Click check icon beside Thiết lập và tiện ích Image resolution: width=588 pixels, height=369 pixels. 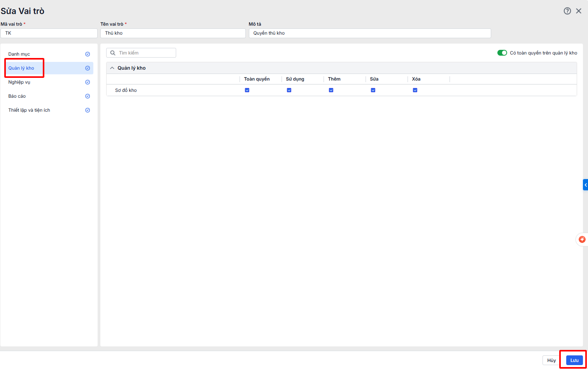[87, 110]
